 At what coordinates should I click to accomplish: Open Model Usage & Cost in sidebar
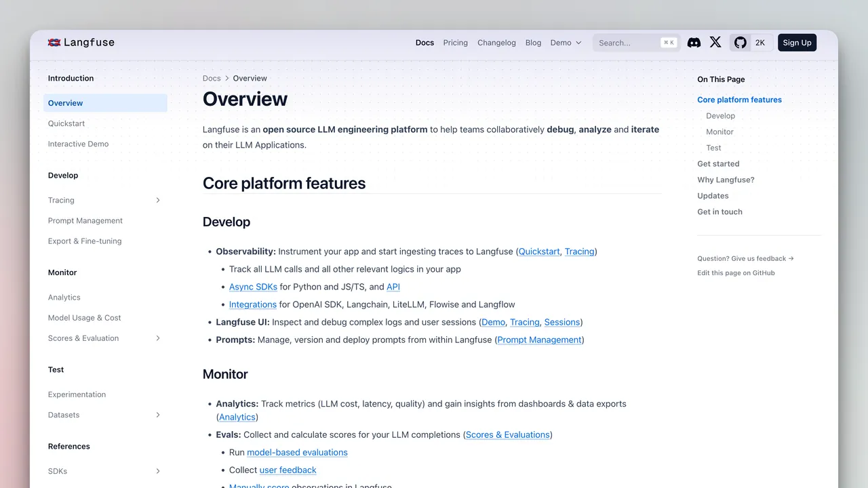pos(84,318)
